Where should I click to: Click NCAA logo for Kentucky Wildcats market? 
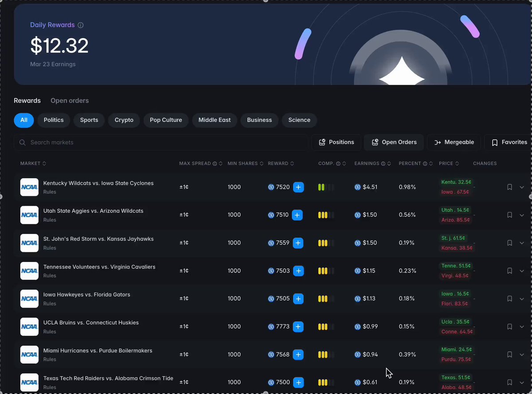pos(29,187)
